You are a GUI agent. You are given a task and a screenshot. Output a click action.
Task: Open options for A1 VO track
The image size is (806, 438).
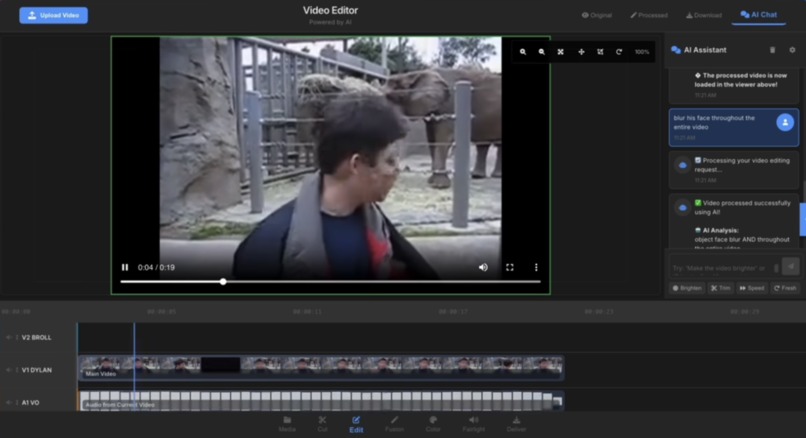pyautogui.click(x=16, y=403)
